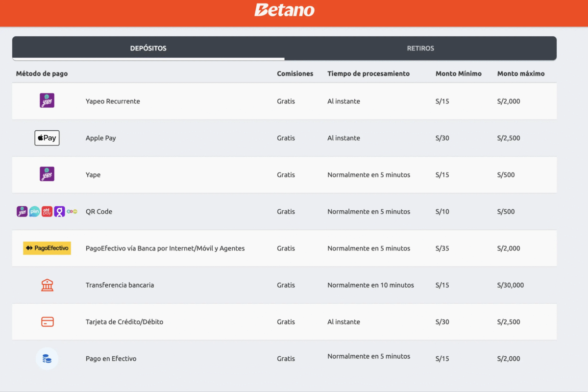
Task: Select the Transferencia bancaria method name
Action: coord(120,285)
